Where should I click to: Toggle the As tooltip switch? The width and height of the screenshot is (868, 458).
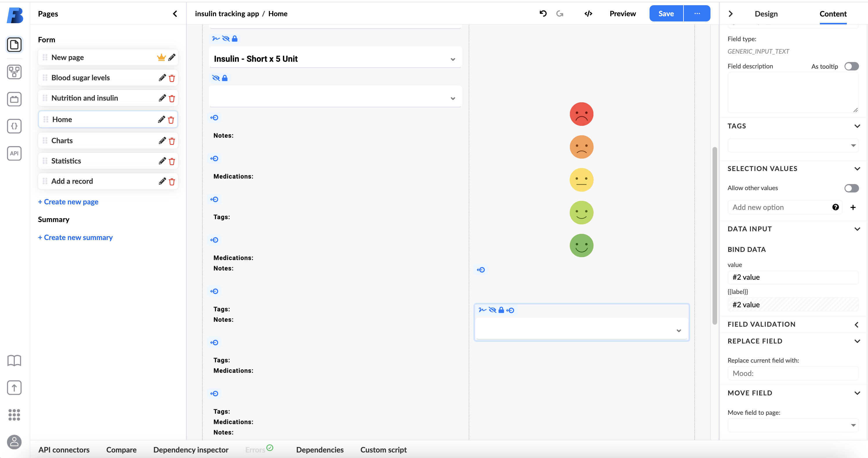point(851,66)
